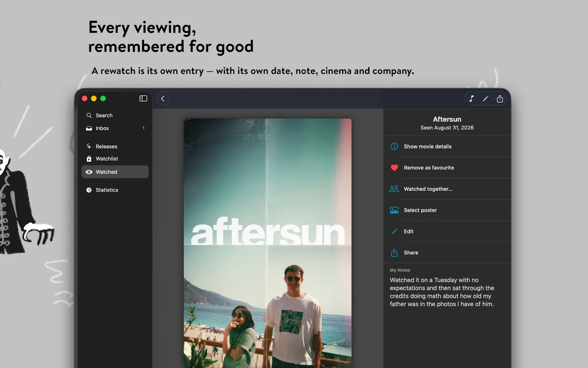
Task: Toggle the red heart favourite icon
Action: (394, 168)
